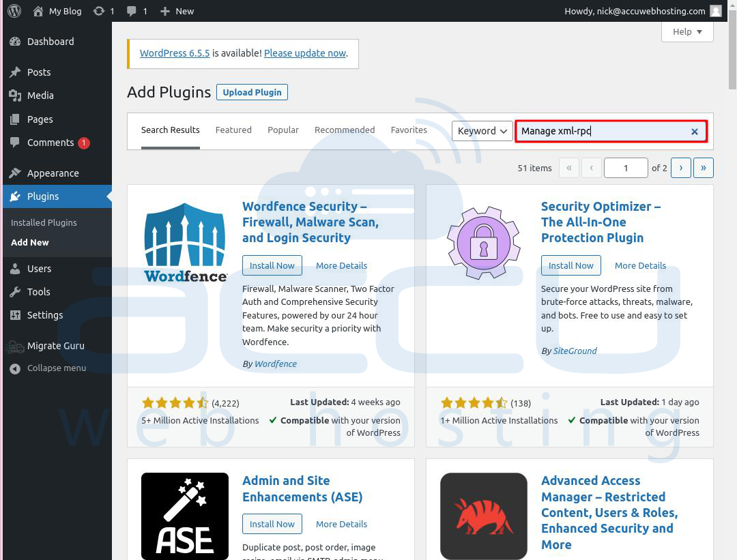Switch to the Recommended tab
Viewport: 737px width, 560px height.
pyautogui.click(x=345, y=130)
